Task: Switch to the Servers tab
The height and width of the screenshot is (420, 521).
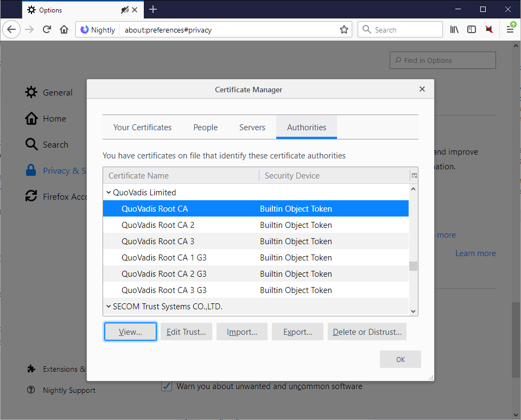Action: pyautogui.click(x=252, y=128)
